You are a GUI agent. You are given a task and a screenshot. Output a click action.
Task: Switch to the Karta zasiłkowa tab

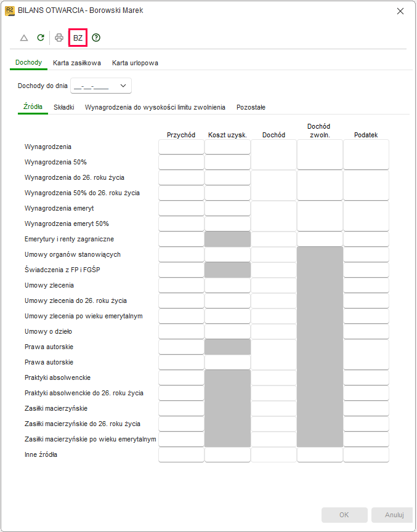(x=77, y=63)
